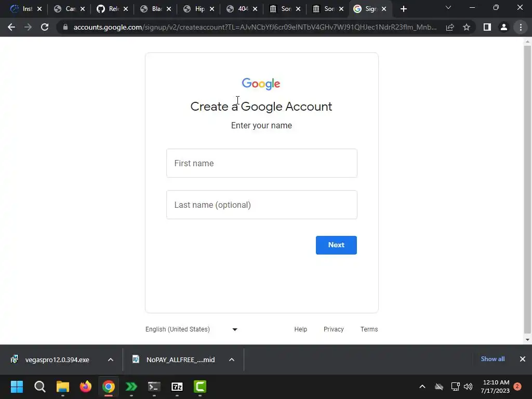Image resolution: width=532 pixels, height=399 pixels.
Task: Open Windows Search from the taskbar
Action: pyautogui.click(x=39, y=387)
